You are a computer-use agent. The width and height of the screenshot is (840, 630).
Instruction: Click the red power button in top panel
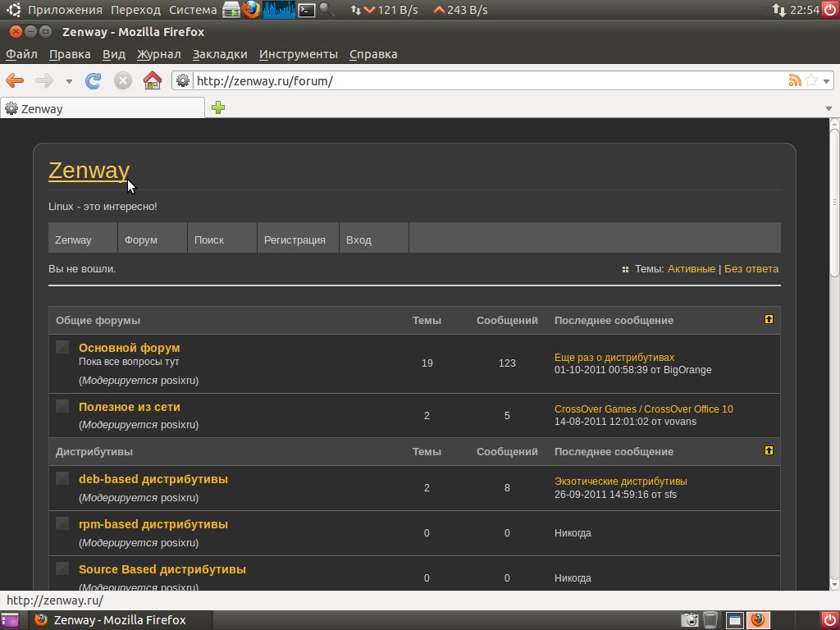click(x=830, y=10)
